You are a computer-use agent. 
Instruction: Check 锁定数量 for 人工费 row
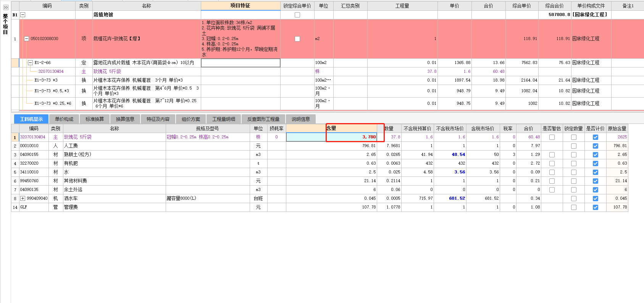(x=574, y=146)
